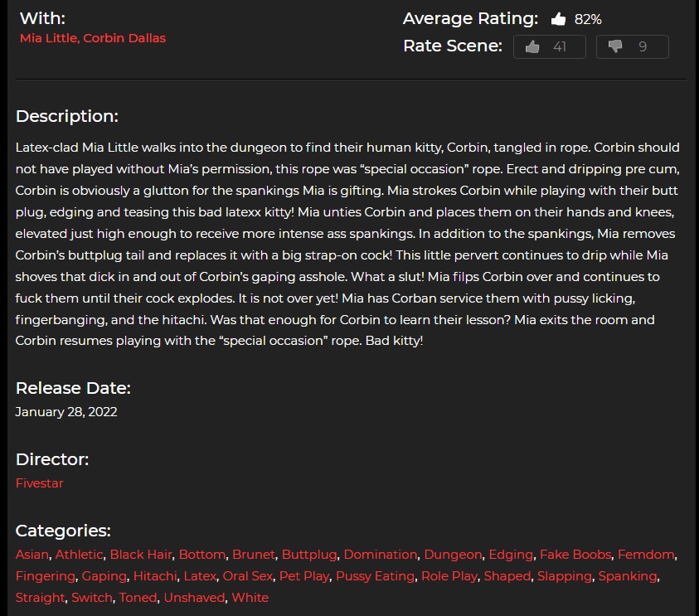The height and width of the screenshot is (616, 699).
Task: Click the January 28, 2022 release date
Action: coord(66,411)
